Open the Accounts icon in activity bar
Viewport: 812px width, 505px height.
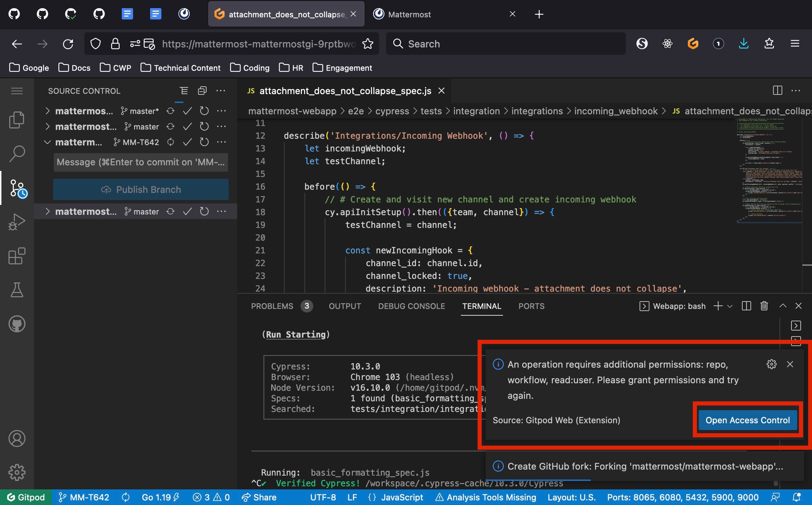(17, 438)
